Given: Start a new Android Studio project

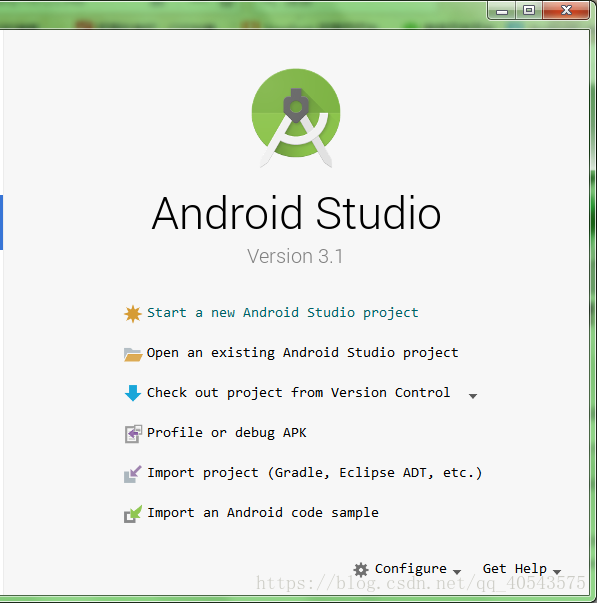Looking at the screenshot, I should pos(283,313).
